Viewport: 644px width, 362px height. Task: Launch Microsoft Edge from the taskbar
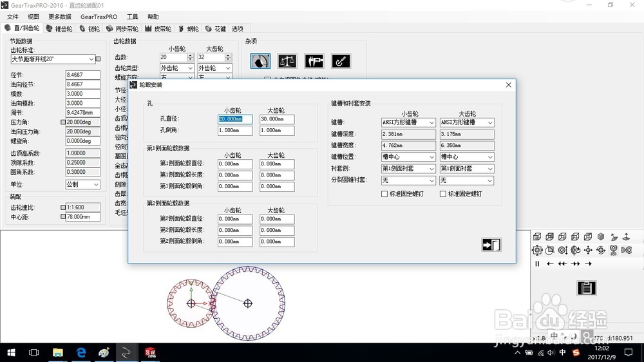(x=81, y=352)
